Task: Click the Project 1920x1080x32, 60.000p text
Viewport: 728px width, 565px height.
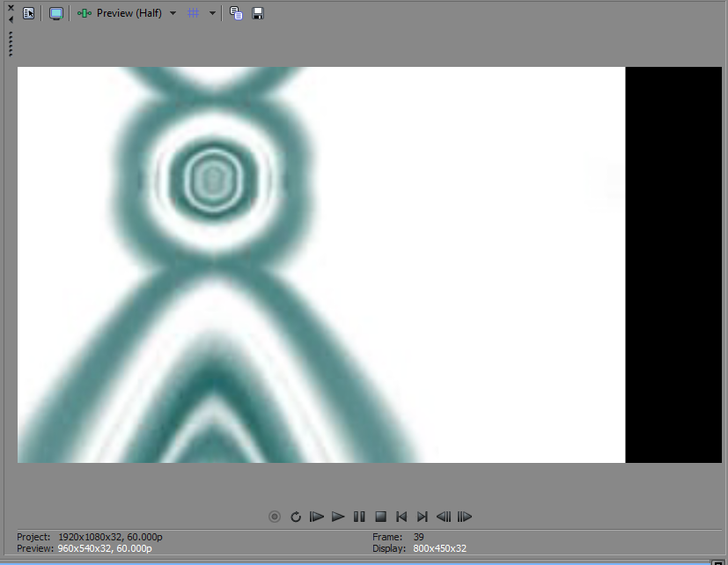Action: pos(90,537)
